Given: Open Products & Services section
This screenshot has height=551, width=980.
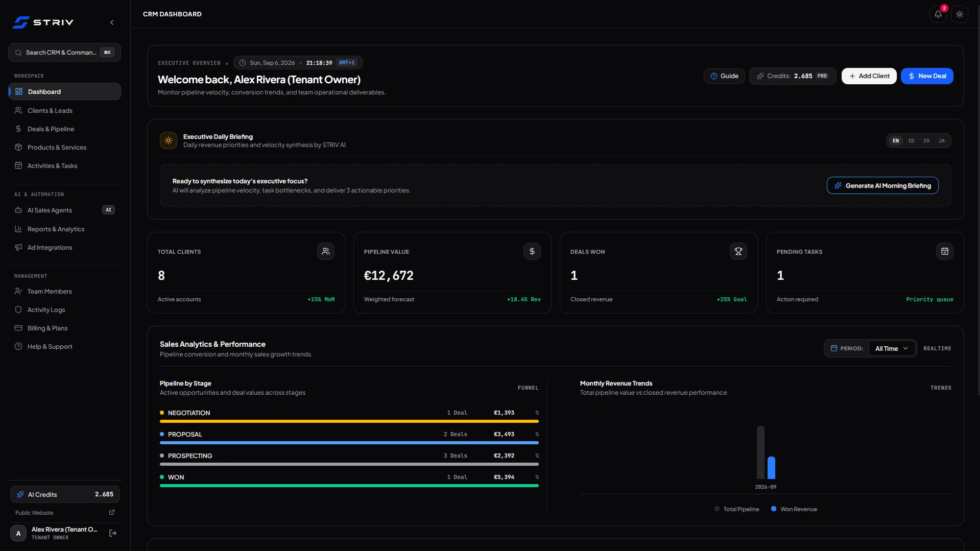Looking at the screenshot, I should pos(64,148).
